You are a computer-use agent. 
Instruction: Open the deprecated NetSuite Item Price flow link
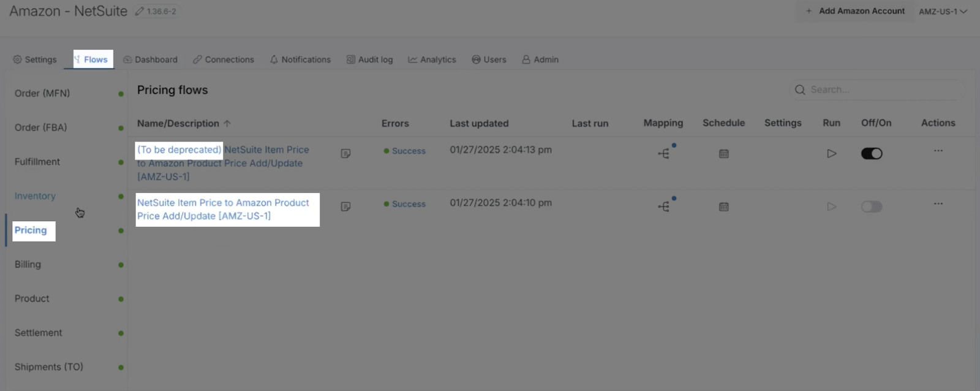coord(223,163)
